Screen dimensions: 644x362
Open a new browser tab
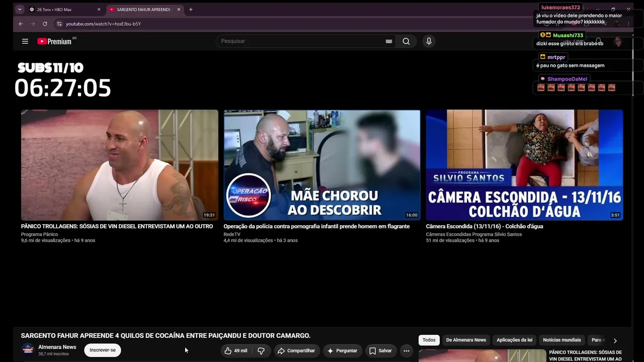click(191, 10)
